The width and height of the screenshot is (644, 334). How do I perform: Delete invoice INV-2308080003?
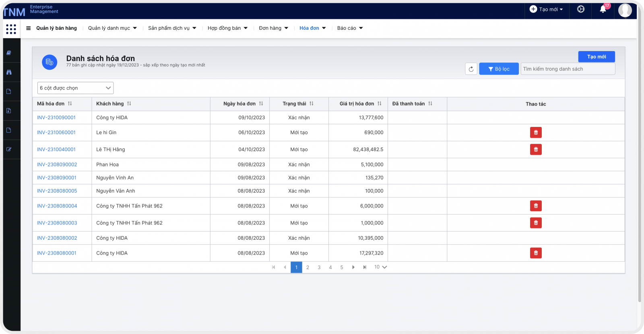point(536,223)
